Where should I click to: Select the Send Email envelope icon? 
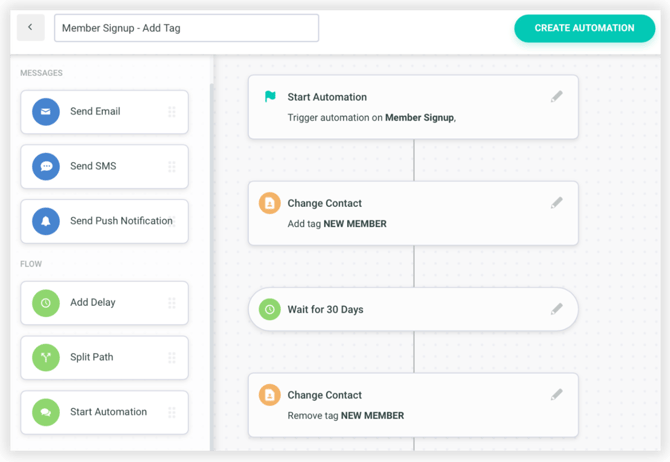(x=46, y=112)
